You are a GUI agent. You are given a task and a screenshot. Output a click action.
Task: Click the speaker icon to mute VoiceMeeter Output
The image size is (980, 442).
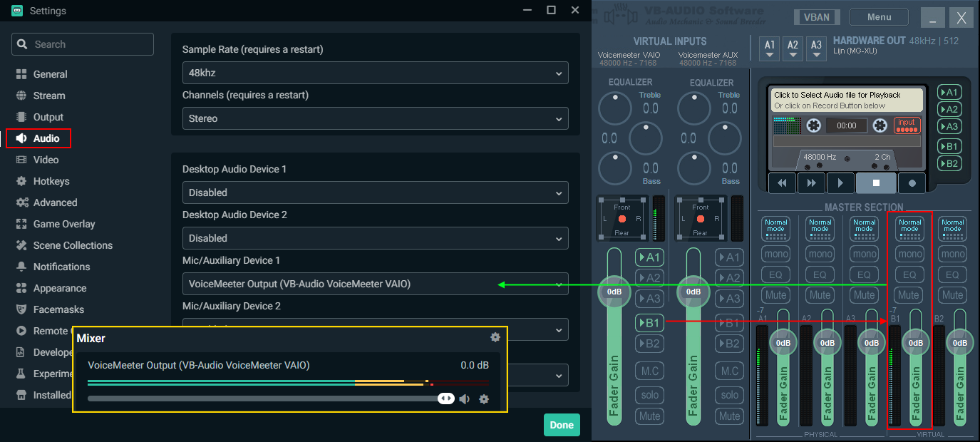(x=464, y=399)
